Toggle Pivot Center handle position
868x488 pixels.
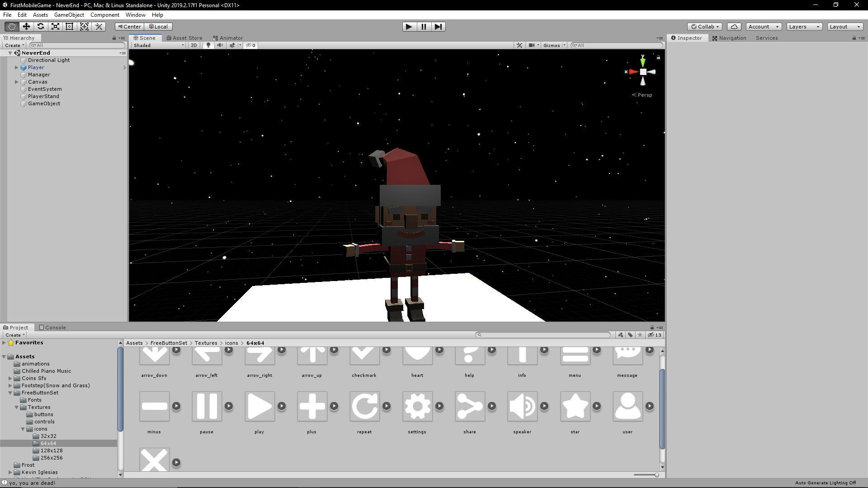coord(129,27)
